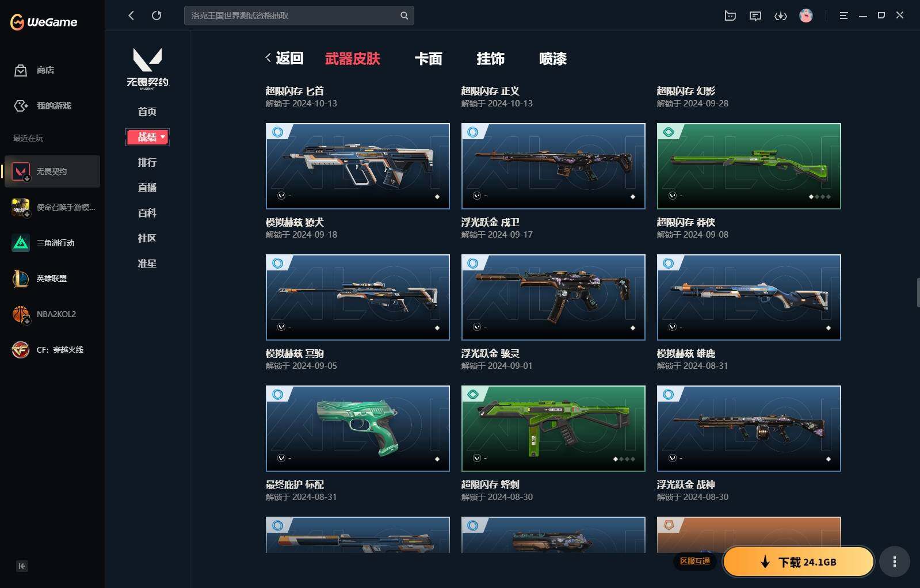Screen dimensions: 920x588
Task: Open 模拟赫兹 獠犬 skin thumbnail
Action: point(358,166)
